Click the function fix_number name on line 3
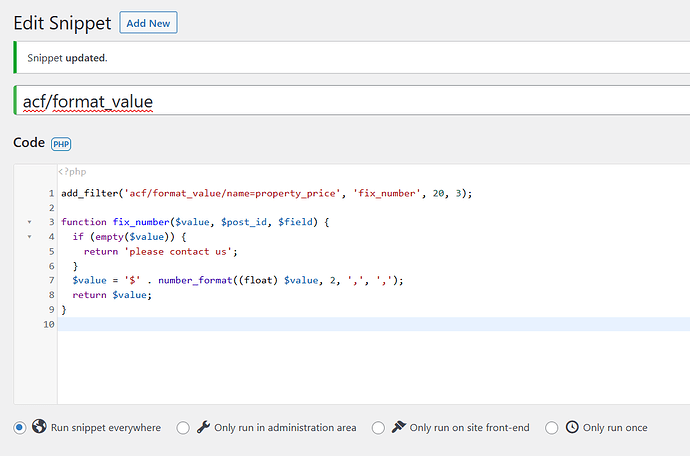 [x=141, y=222]
